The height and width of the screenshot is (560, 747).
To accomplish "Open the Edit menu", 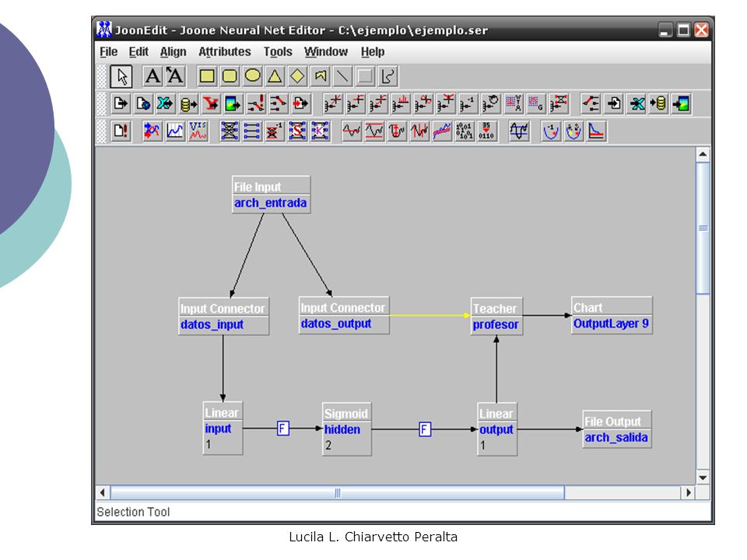I will (139, 51).
